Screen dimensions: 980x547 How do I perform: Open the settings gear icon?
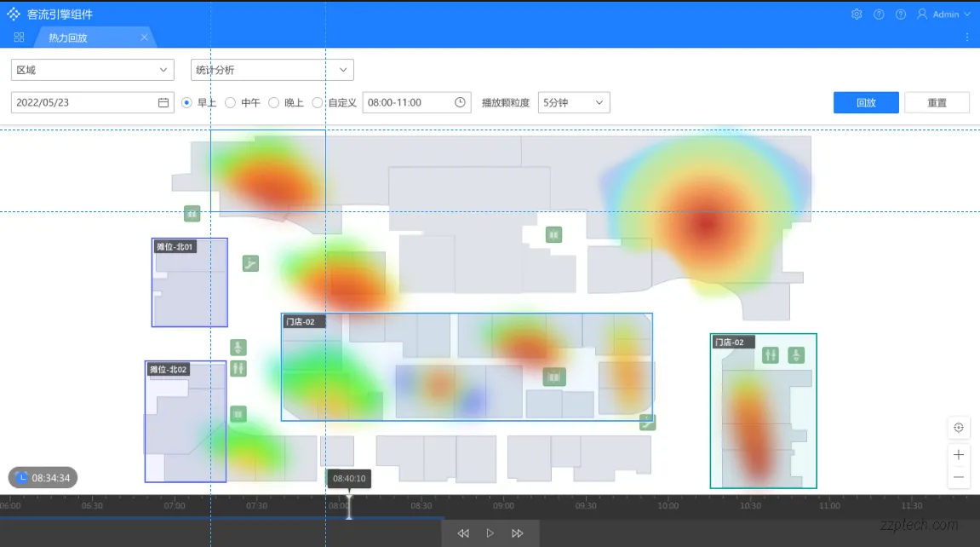(x=857, y=14)
